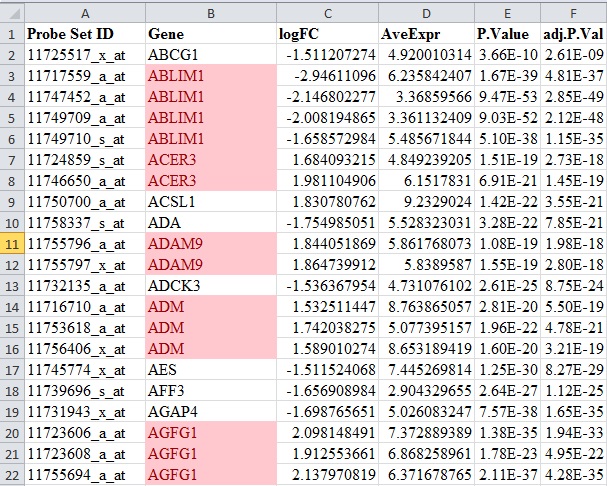607x486 pixels.
Task: Select ABLIM1 cell in row 3
Action: point(211,76)
